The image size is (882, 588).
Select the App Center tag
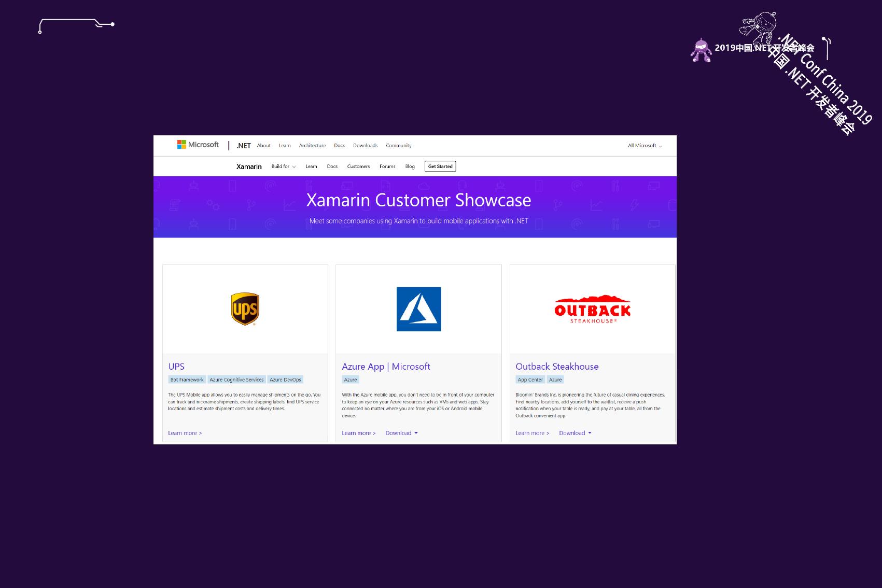point(530,380)
